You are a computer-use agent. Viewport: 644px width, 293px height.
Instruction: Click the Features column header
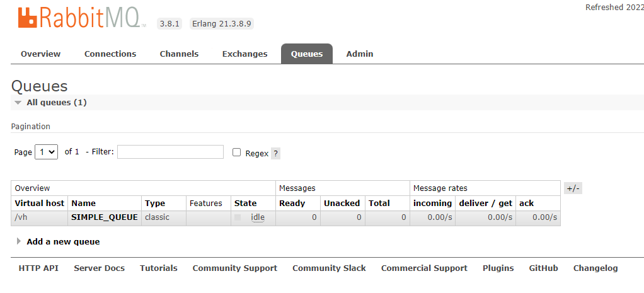pyautogui.click(x=206, y=204)
